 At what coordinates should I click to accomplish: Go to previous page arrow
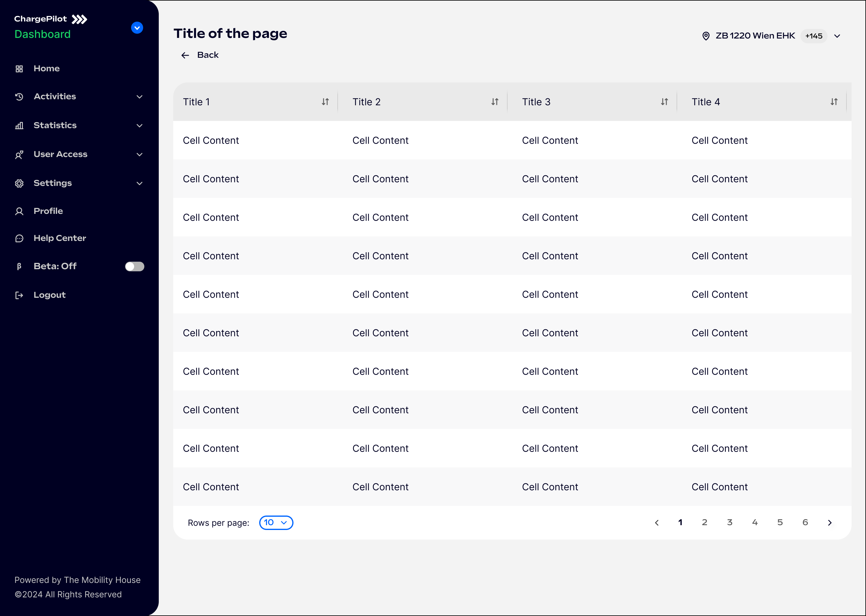click(657, 523)
